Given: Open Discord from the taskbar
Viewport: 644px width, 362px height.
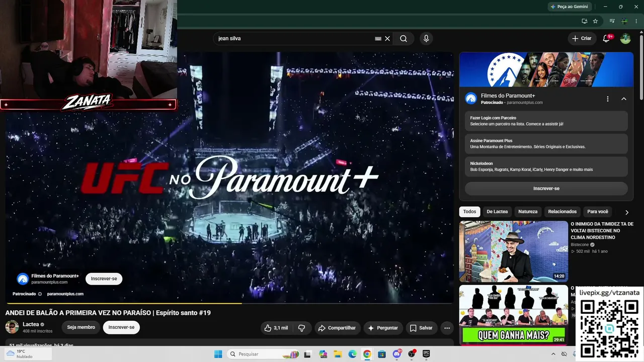Looking at the screenshot, I should coord(396,354).
